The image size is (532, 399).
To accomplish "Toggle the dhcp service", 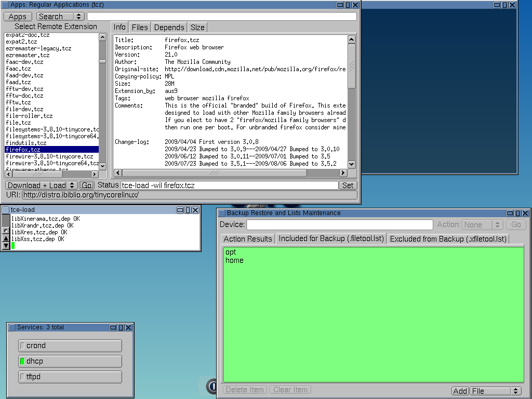I will click(70, 362).
